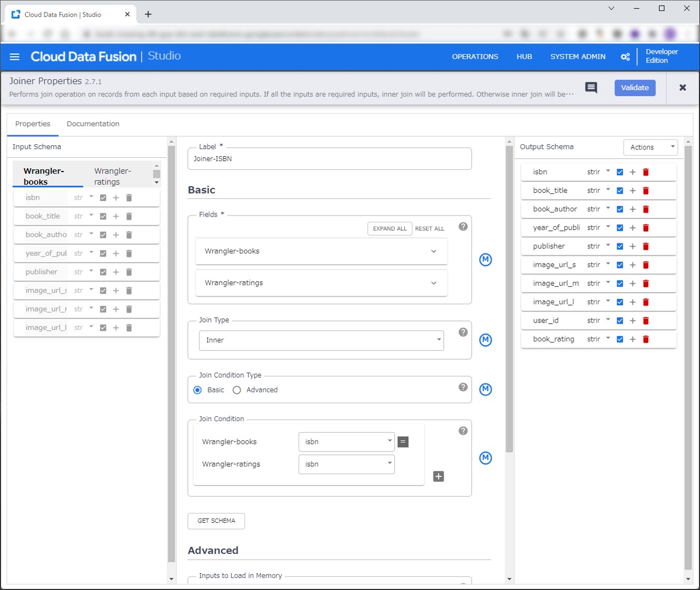Image resolution: width=700 pixels, height=590 pixels.
Task: Open help tooltip for Fields
Action: click(x=463, y=227)
